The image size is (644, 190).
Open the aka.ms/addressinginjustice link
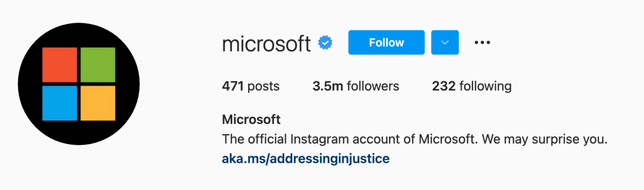click(x=305, y=159)
